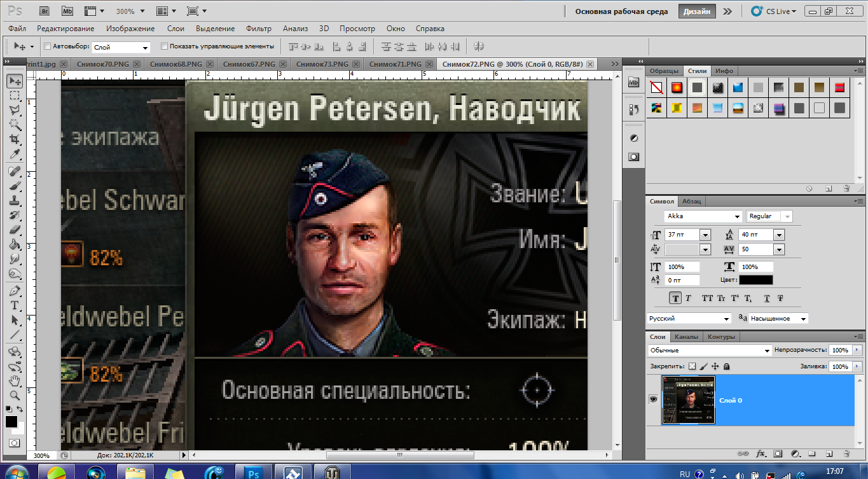Screen dimensions: 868x479
Task: Show more workspaces via double chevron
Action: click(x=727, y=11)
